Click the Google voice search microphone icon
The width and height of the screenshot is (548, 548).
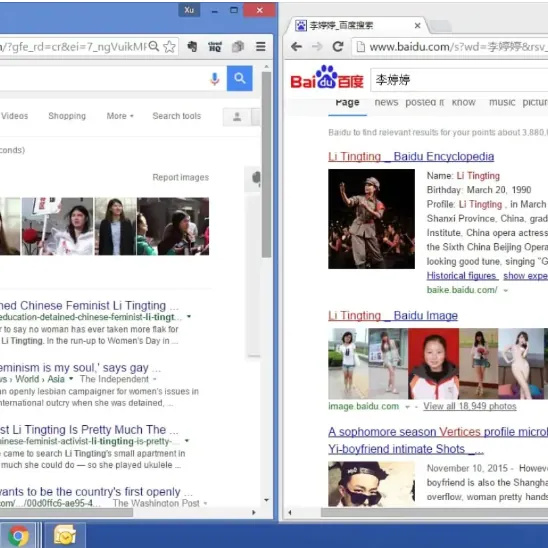point(215,79)
